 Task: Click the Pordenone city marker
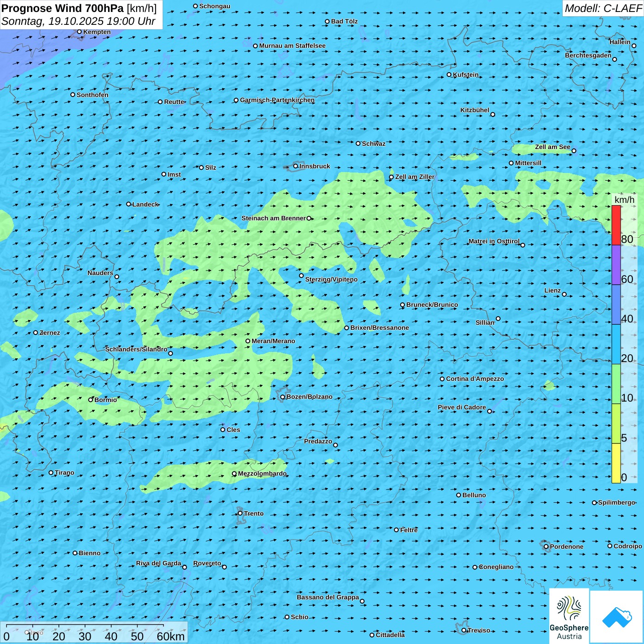(546, 546)
